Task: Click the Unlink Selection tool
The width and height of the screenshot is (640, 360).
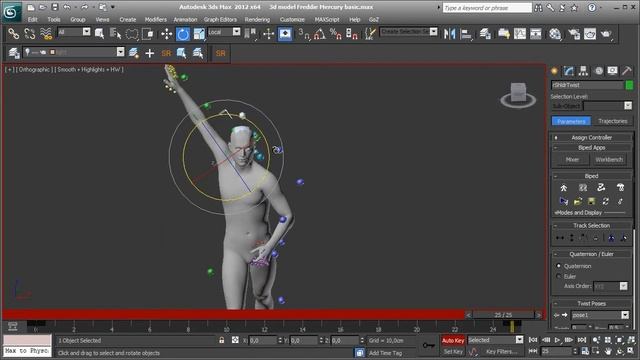Action: [30, 33]
